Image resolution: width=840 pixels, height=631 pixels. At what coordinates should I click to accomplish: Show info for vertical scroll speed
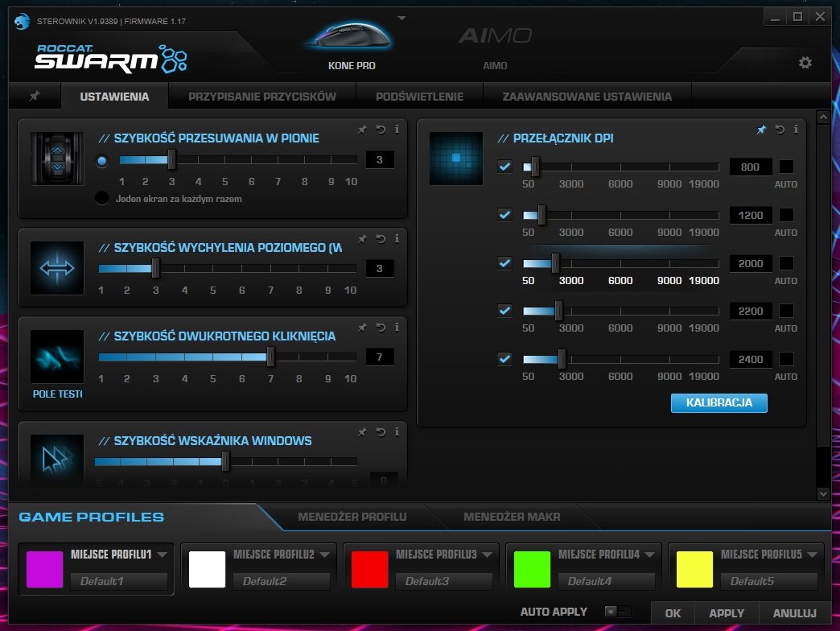coord(397,129)
